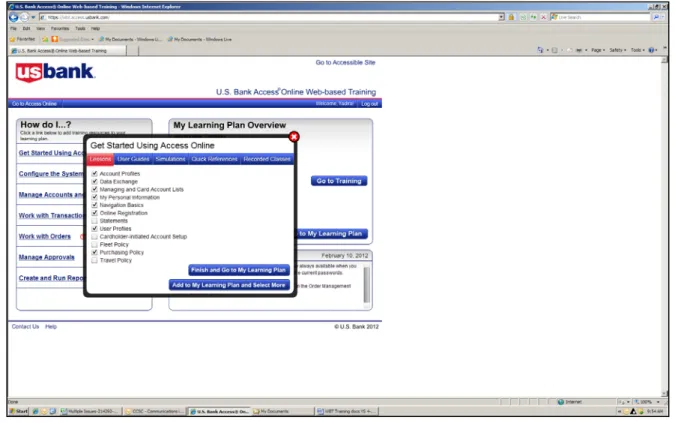Open the Favorites menu

click(60, 28)
